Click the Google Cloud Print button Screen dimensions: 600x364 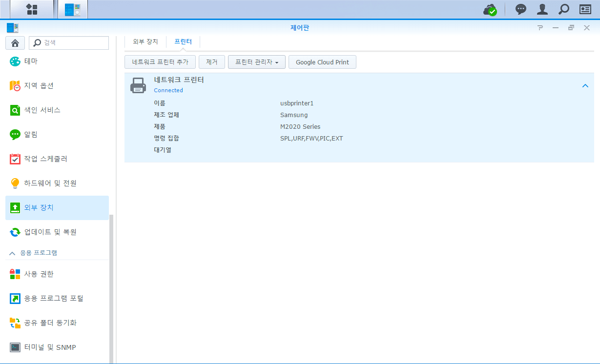tap(322, 62)
